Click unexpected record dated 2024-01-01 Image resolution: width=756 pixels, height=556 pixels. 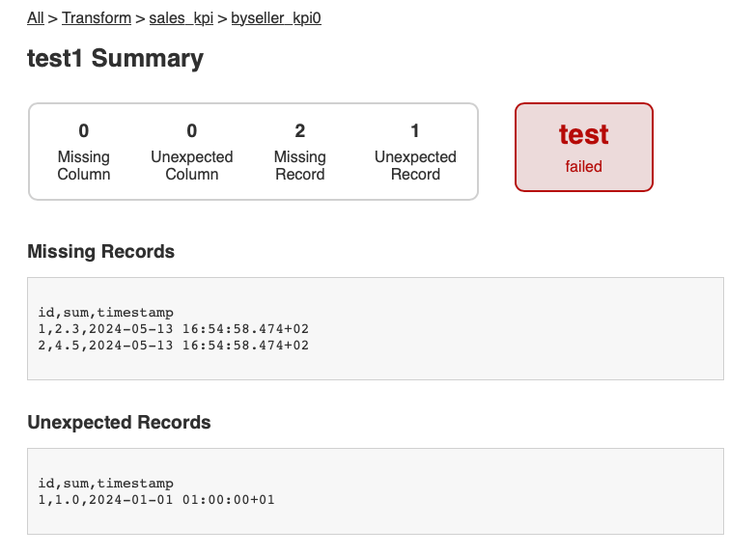(155, 499)
